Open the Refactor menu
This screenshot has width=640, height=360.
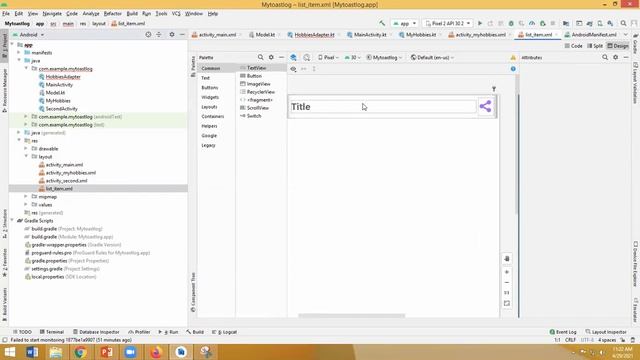pos(112,13)
